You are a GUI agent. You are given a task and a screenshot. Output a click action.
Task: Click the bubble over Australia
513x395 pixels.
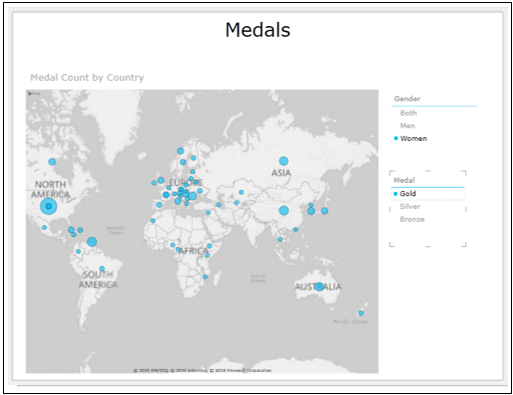tap(319, 287)
